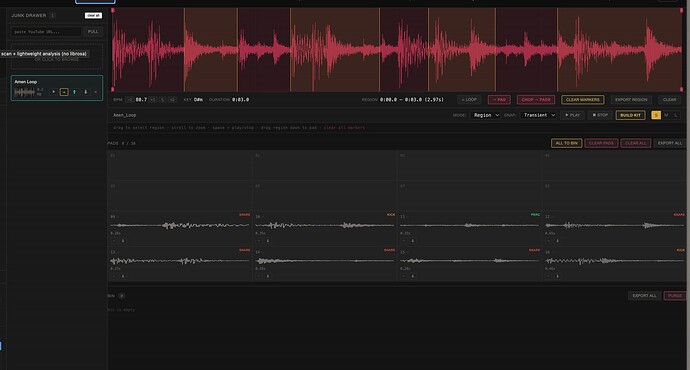Viewport: 690px width, 370px height.
Task: Trigger pad 11 perc waveform
Action: [x=470, y=225]
